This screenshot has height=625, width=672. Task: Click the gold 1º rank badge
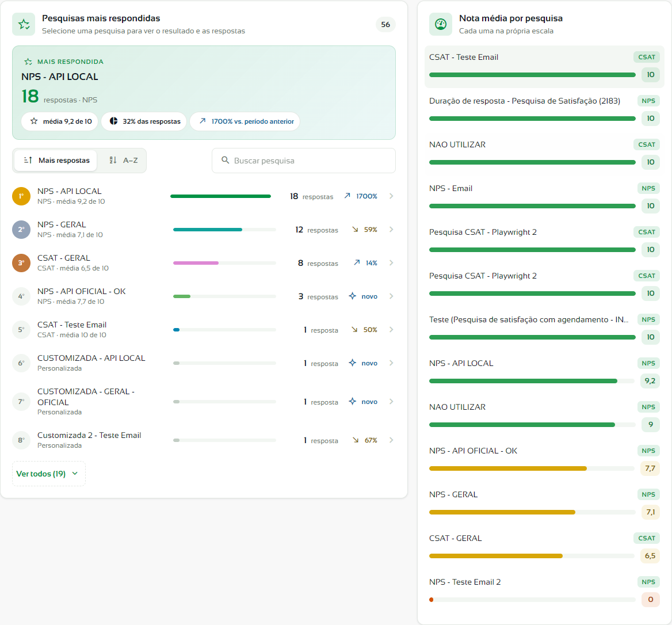[21, 196]
